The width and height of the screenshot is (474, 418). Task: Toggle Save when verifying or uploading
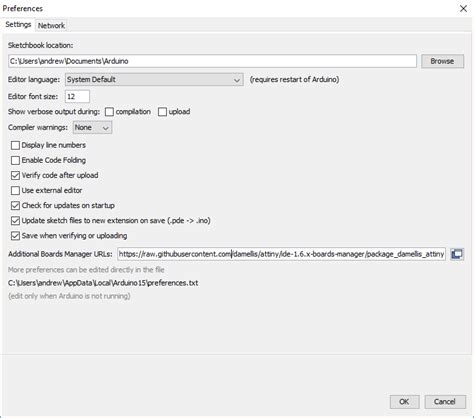tap(15, 236)
